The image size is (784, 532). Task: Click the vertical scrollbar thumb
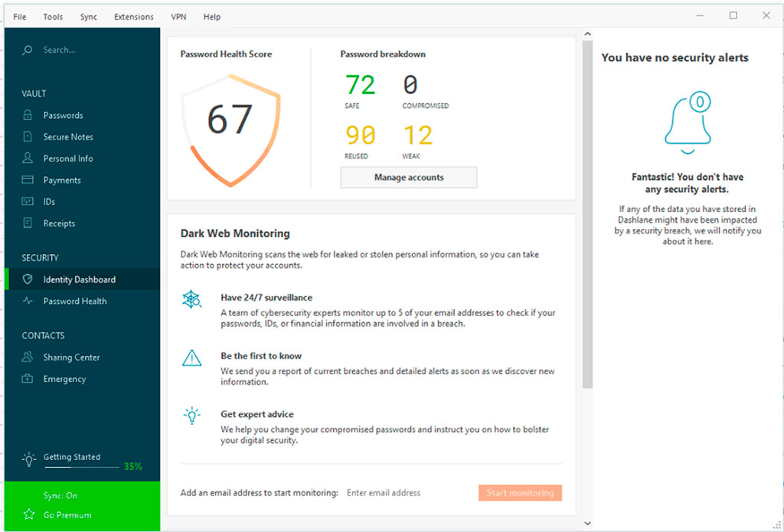[587, 214]
